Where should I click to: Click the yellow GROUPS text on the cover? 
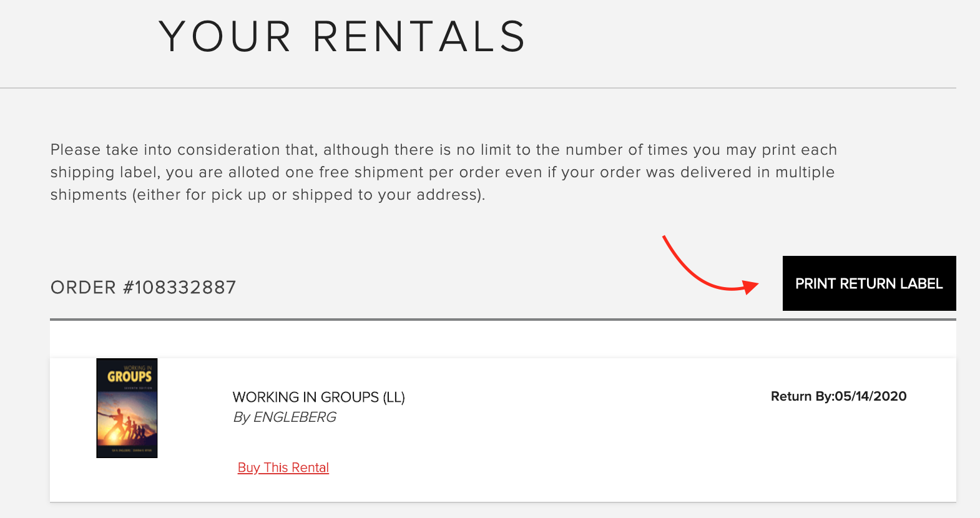pyautogui.click(x=129, y=376)
